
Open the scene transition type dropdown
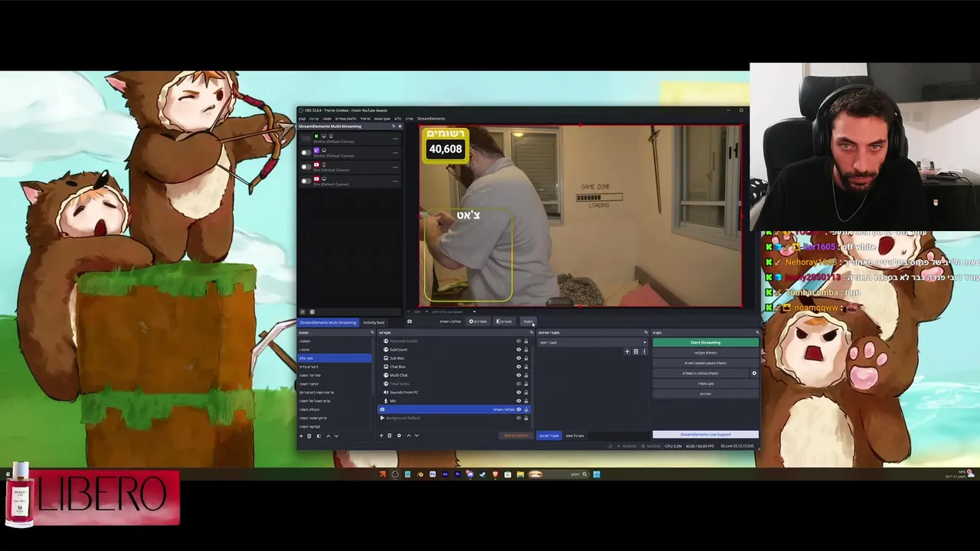pos(593,342)
